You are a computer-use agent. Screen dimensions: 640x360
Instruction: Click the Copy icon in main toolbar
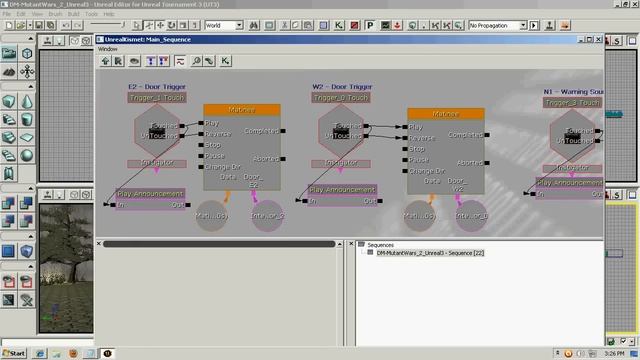[296, 25]
